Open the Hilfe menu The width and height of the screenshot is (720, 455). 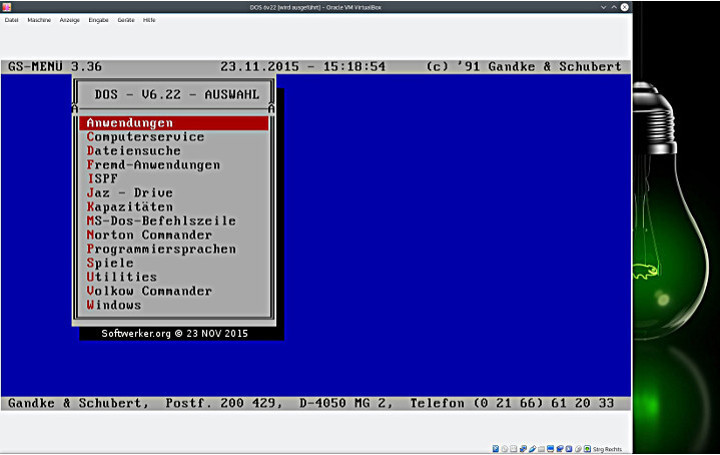click(x=149, y=20)
